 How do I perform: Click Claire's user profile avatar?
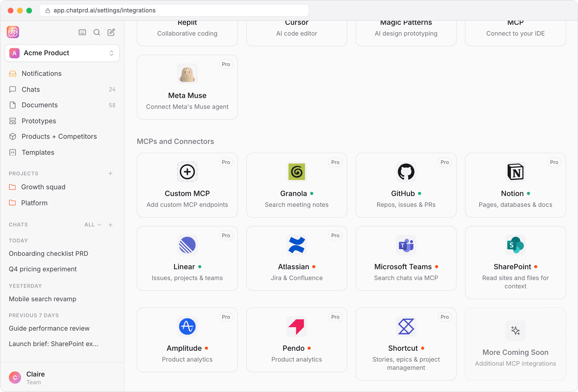coord(15,378)
